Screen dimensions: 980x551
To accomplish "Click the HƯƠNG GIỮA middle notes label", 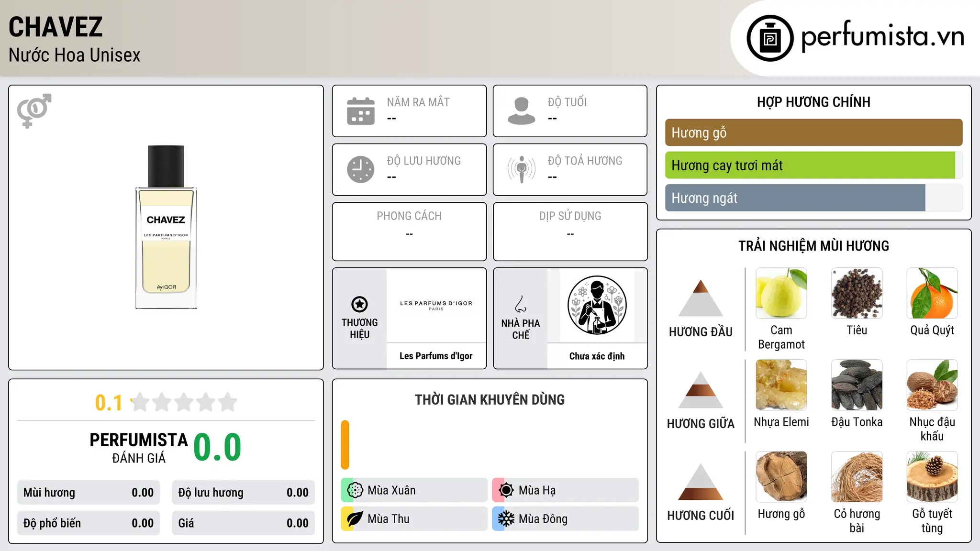I will 701,424.
